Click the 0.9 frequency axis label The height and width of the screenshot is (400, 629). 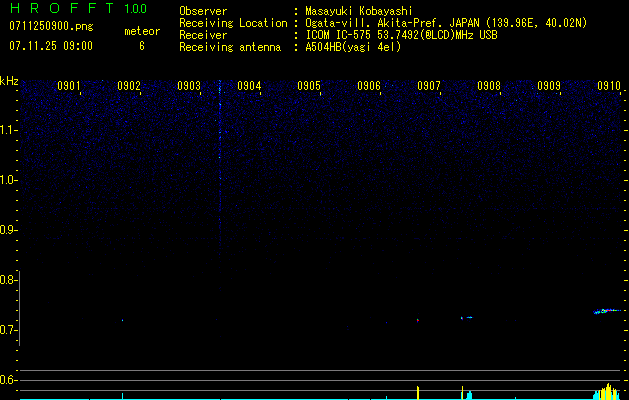click(8, 230)
